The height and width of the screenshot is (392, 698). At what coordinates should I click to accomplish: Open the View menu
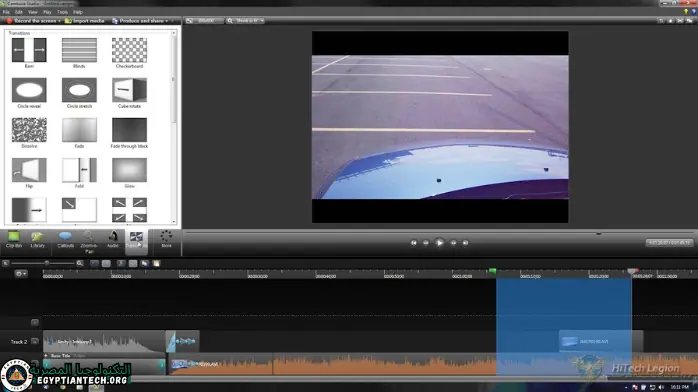pyautogui.click(x=32, y=12)
